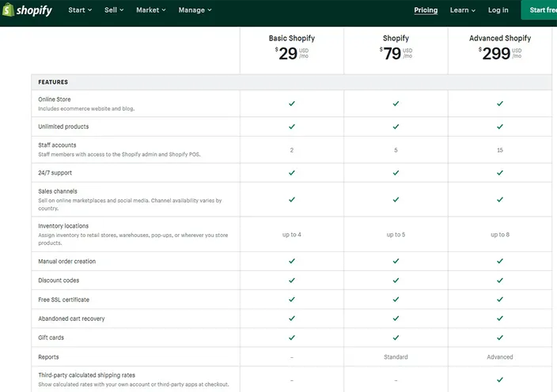Click Manual order creation checkmark, Shopify plan
Viewport: 557px width, 392px height.
coord(396,261)
